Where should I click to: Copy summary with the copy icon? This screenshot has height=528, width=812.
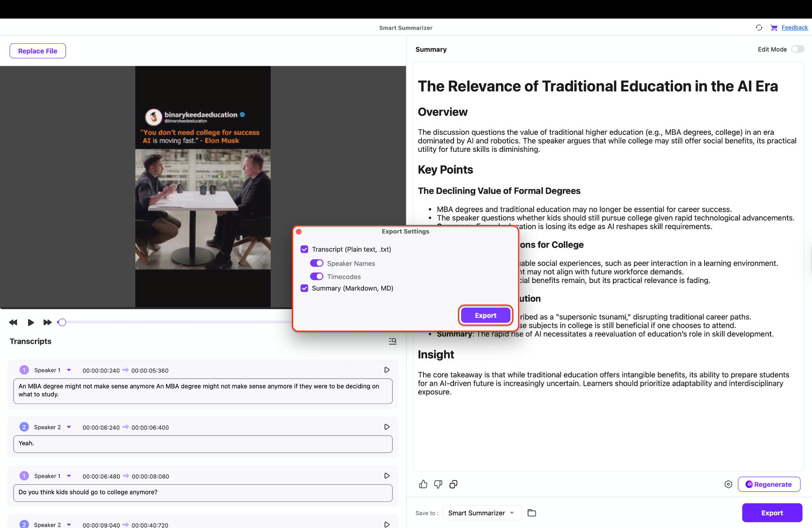point(454,484)
